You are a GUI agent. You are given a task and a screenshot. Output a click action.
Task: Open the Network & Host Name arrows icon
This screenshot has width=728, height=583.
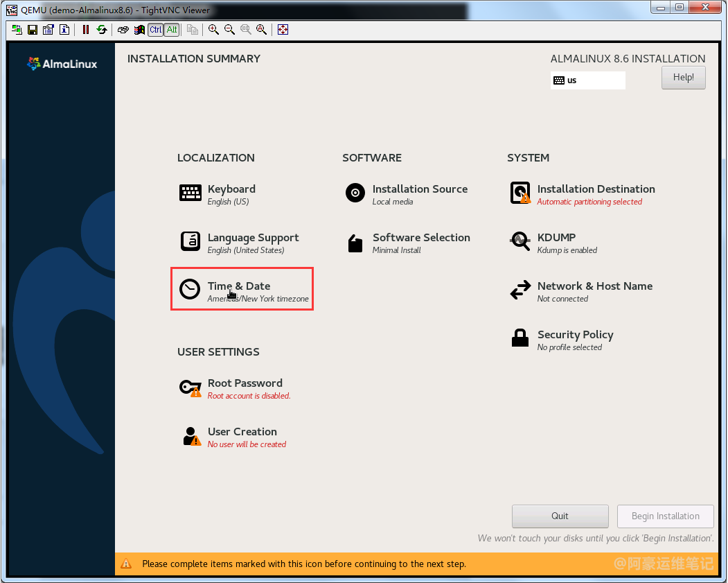click(520, 290)
